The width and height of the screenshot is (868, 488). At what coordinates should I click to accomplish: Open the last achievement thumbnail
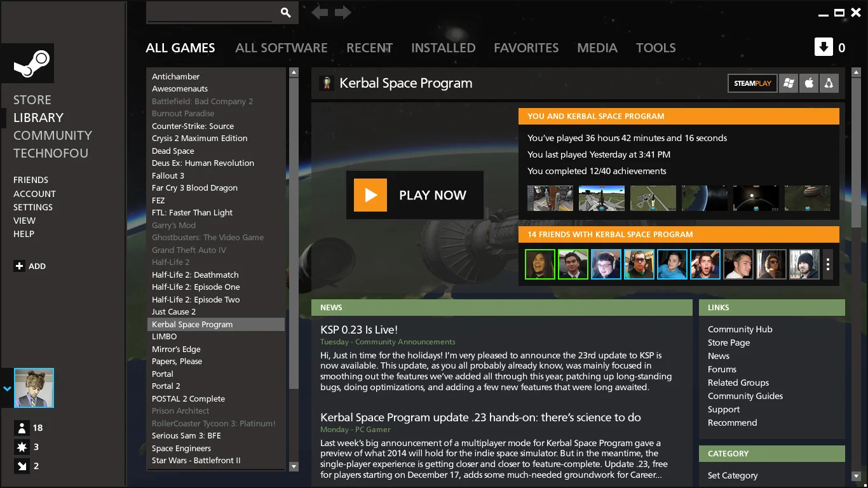[x=808, y=198]
